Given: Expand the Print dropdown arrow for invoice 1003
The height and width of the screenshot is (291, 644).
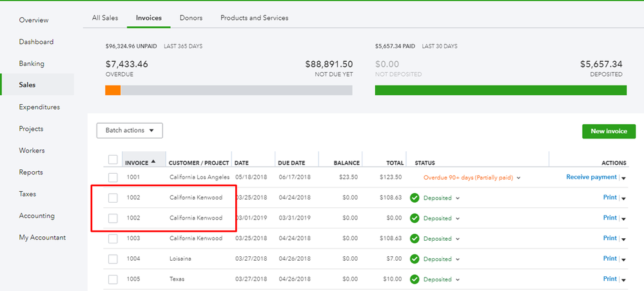Looking at the screenshot, I should pos(623,239).
